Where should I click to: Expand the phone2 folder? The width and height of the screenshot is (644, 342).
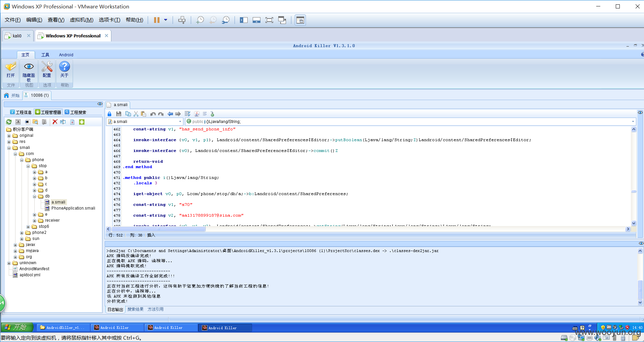click(22, 233)
